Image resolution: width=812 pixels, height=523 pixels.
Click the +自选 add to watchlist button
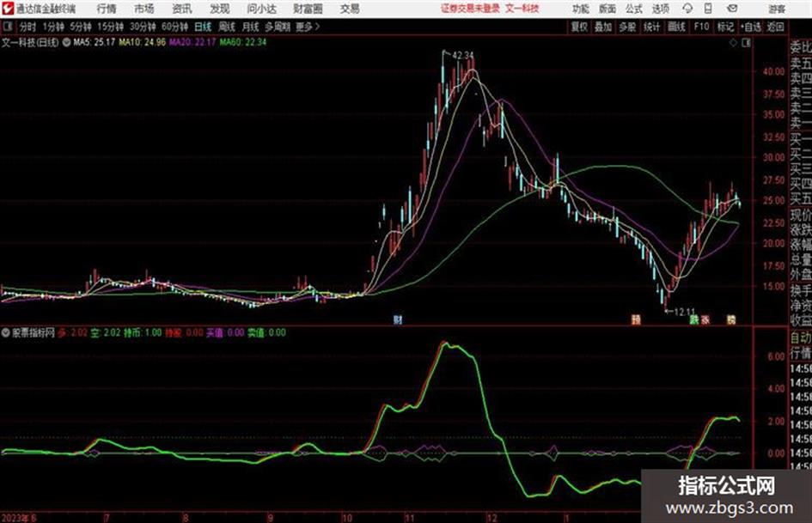coord(750,27)
